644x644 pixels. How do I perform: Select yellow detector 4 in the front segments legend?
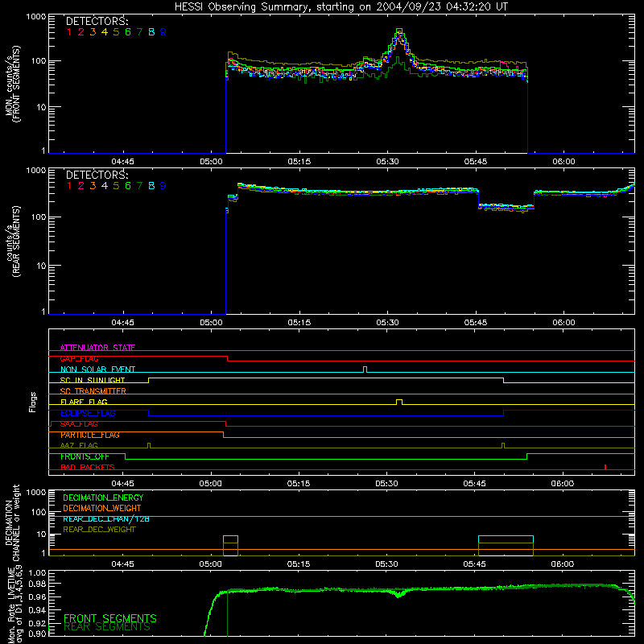(105, 32)
